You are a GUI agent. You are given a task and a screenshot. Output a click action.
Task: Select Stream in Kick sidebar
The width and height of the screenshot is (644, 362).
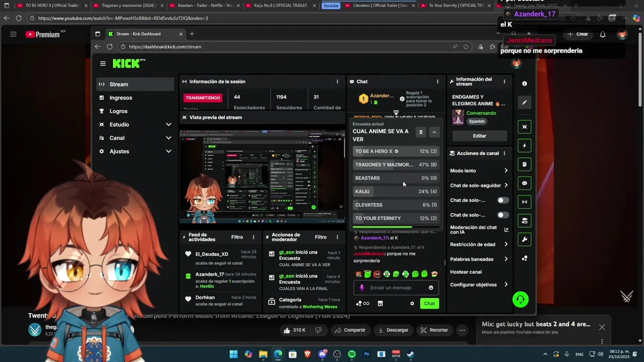[x=135, y=84]
